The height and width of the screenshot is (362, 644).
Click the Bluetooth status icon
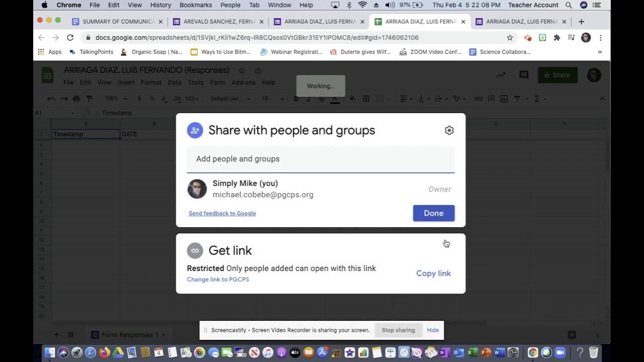pyautogui.click(x=349, y=5)
